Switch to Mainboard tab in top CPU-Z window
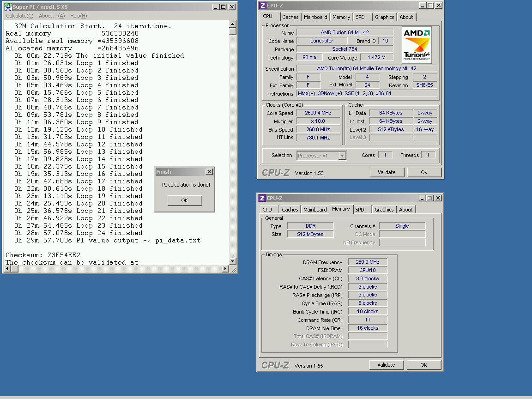The height and width of the screenshot is (399, 532). pos(315,17)
